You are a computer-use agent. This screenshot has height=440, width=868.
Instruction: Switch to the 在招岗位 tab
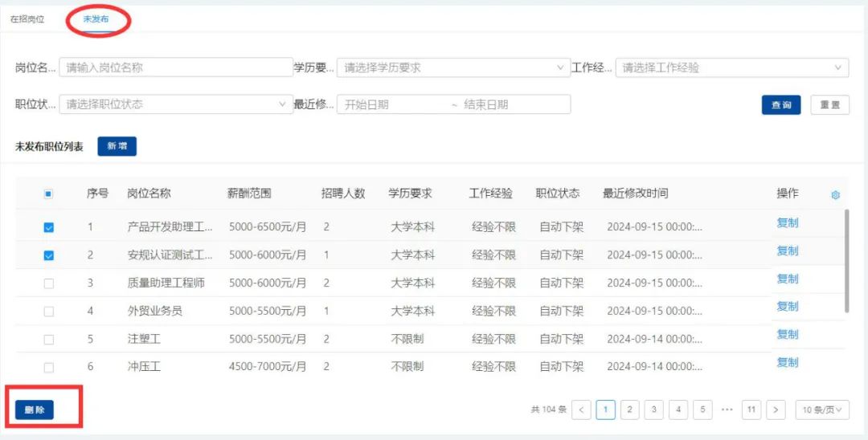[27, 18]
